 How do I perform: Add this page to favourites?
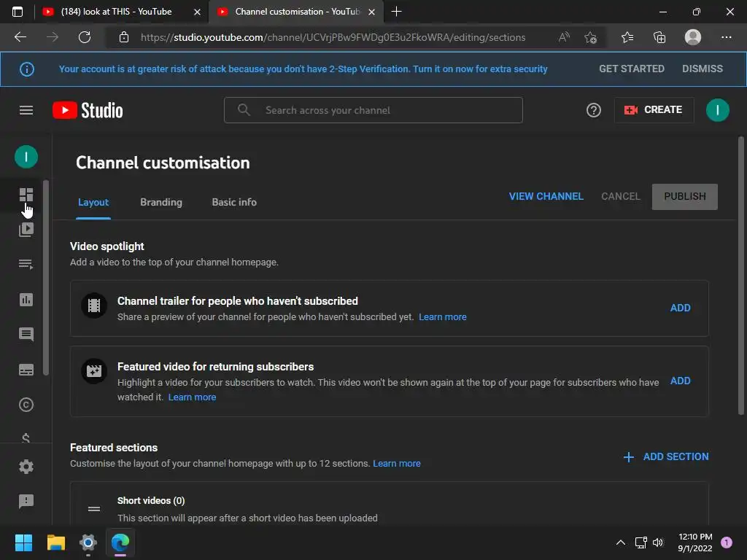tap(591, 37)
